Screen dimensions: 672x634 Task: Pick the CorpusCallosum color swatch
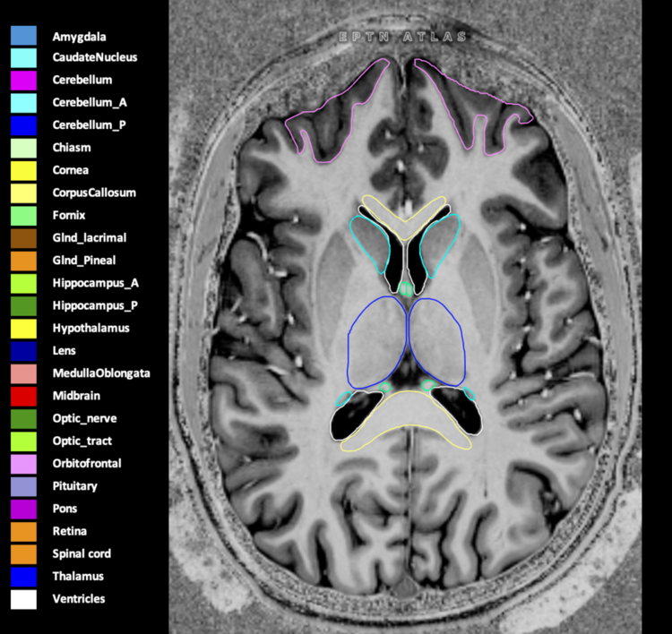point(23,193)
